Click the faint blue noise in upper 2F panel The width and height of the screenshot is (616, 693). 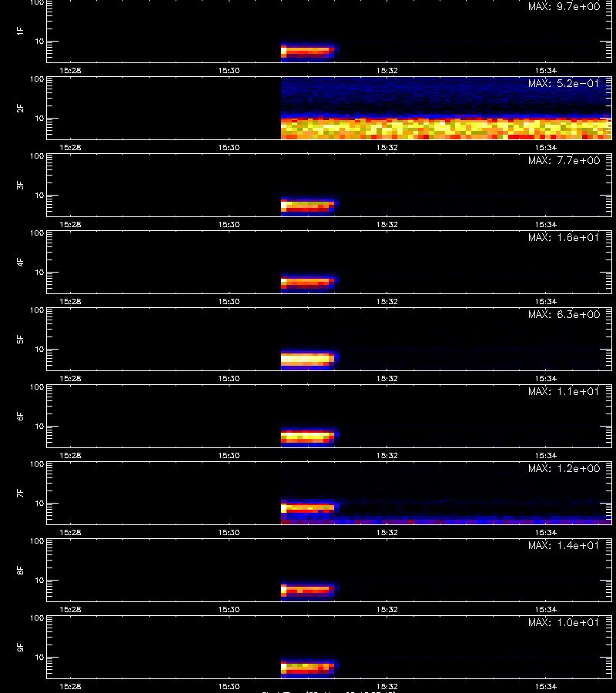point(447,95)
